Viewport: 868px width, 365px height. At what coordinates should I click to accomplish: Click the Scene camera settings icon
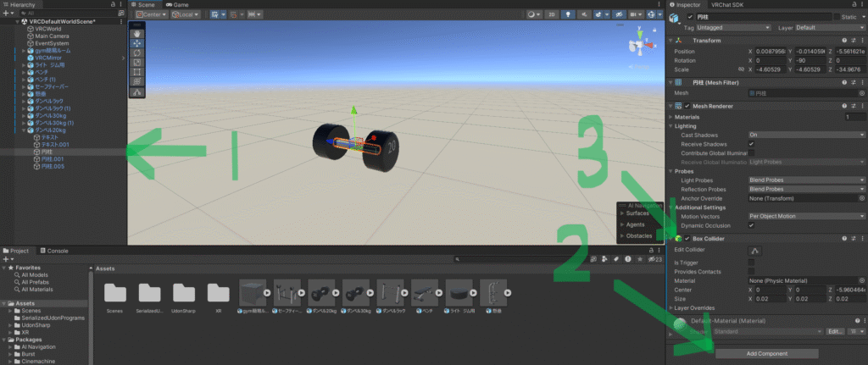click(x=637, y=14)
